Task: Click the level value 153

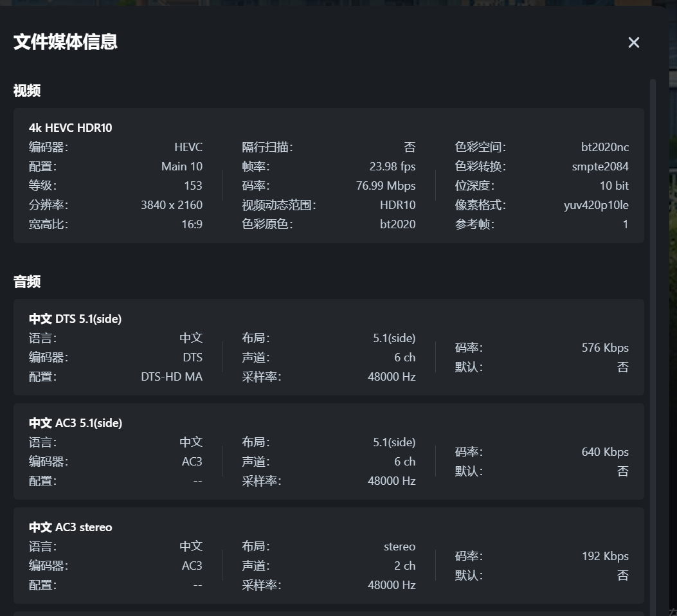Action: 193,186
